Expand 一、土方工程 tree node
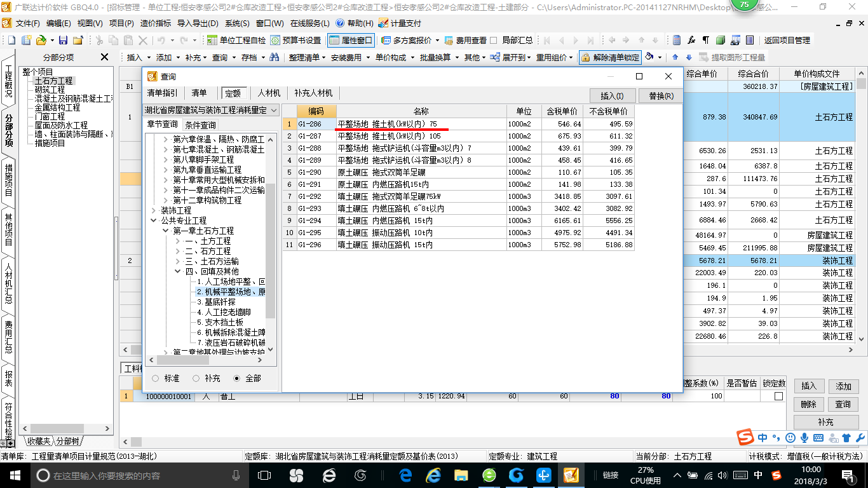 (x=178, y=241)
